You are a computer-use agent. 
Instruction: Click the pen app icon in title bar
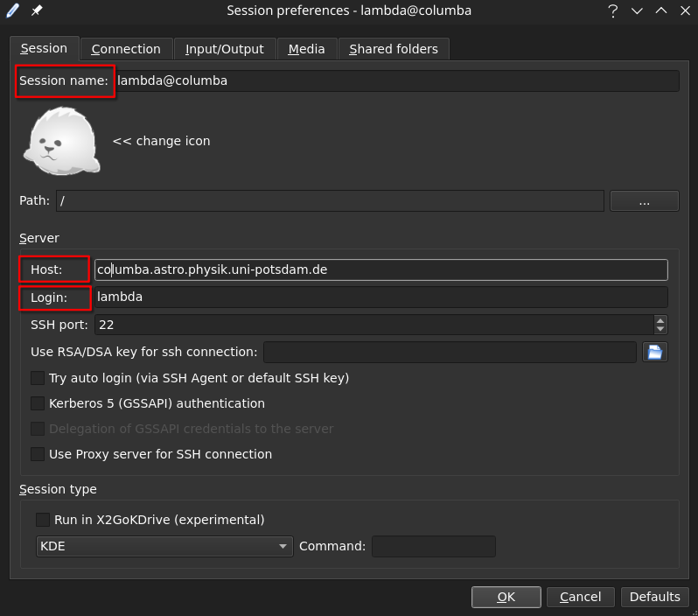pos(13,10)
